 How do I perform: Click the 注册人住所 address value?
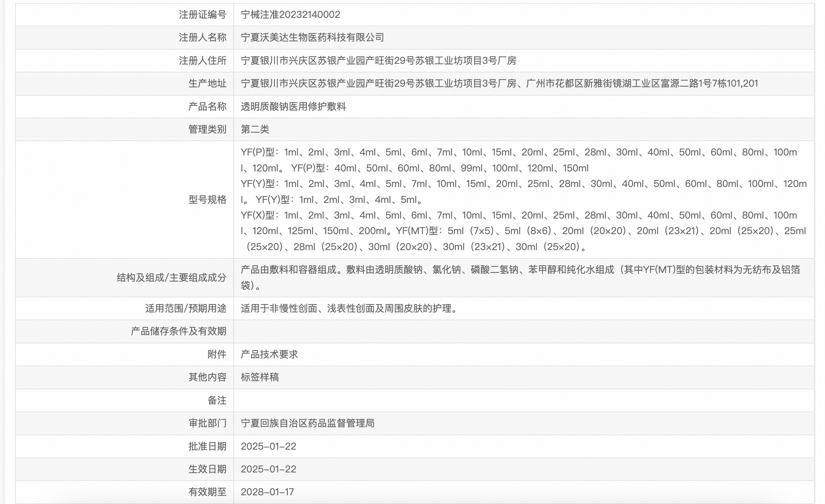(x=378, y=60)
